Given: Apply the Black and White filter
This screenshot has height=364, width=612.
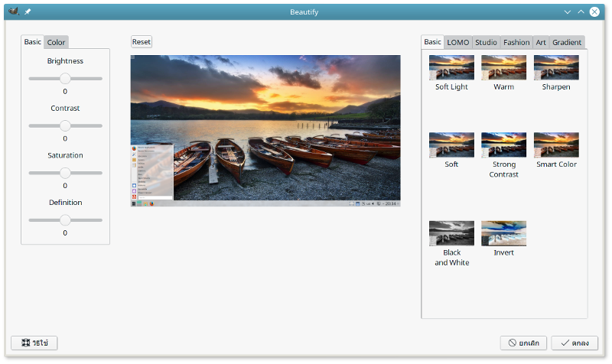Looking at the screenshot, I should 451,233.
